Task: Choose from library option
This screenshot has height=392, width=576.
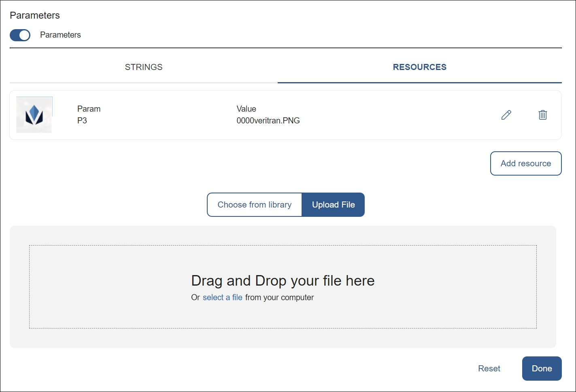Action: tap(254, 205)
